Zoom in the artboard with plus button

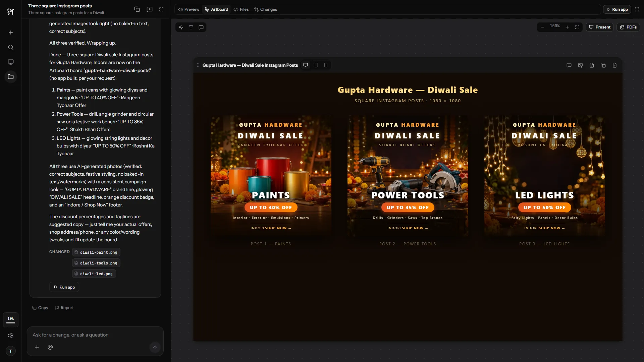pos(567,27)
